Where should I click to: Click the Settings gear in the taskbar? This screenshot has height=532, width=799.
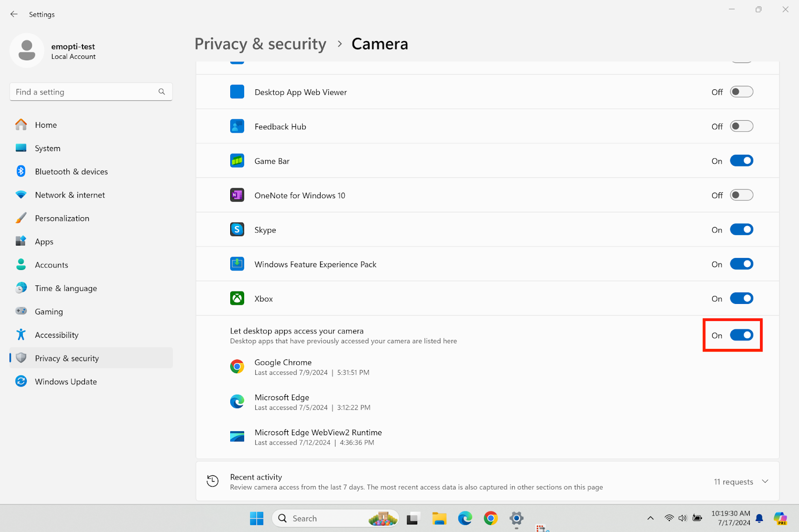(516, 519)
